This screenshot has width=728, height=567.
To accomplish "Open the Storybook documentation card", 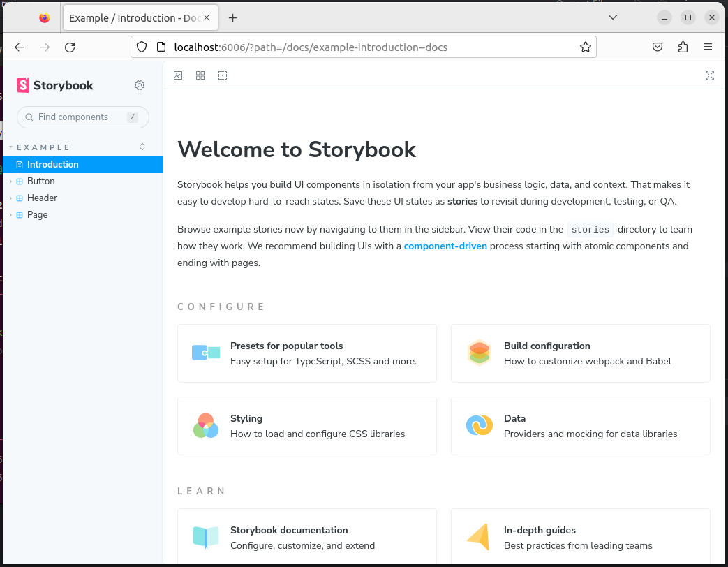I will point(307,537).
